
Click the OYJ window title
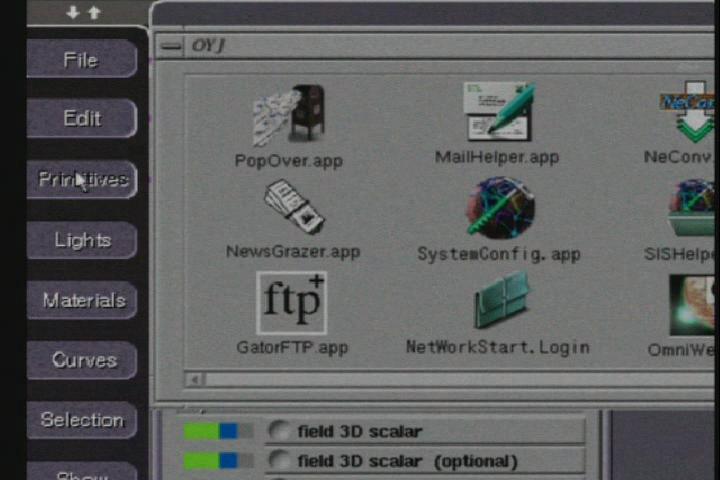[208, 46]
